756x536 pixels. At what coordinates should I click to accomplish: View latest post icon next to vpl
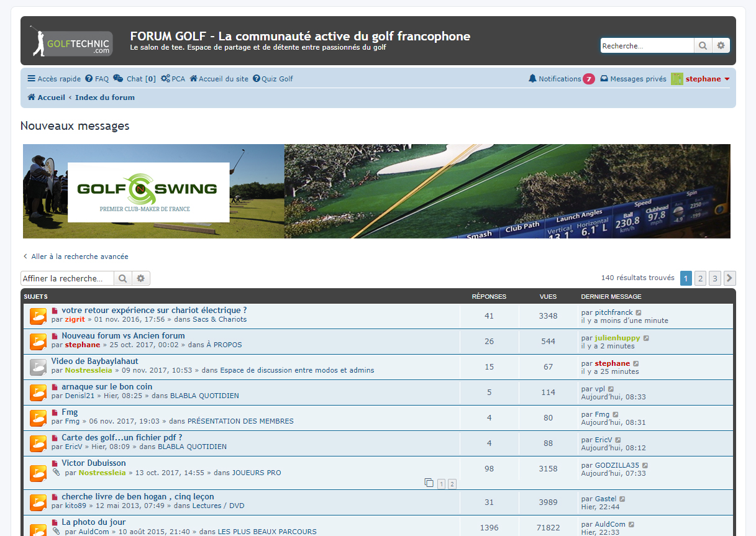tap(611, 389)
